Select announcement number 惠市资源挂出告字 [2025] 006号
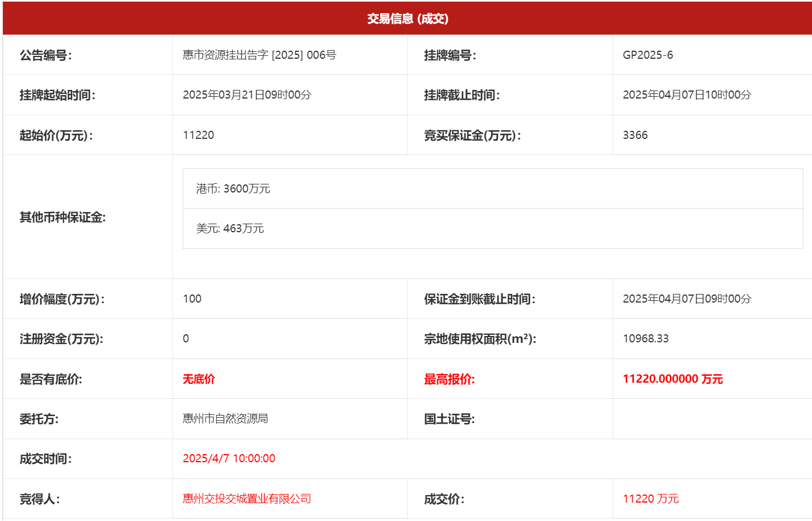This screenshot has height=521, width=812. tap(260, 55)
